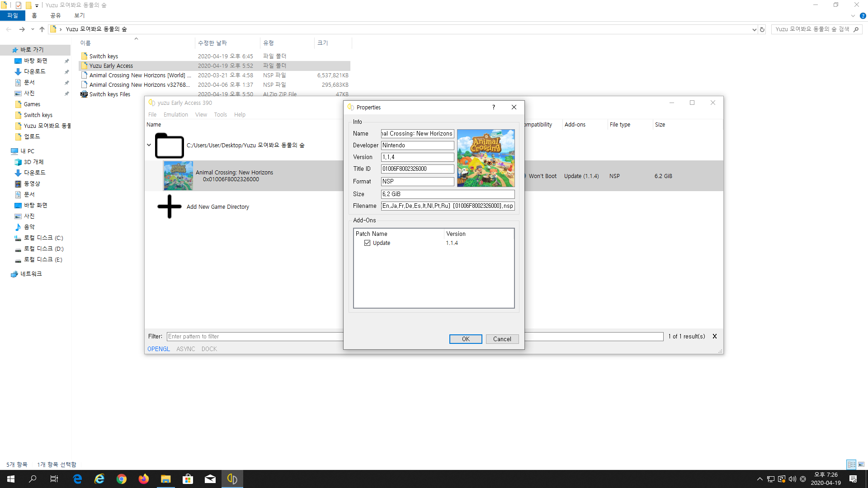This screenshot has width=868, height=488.
Task: Click the Animal Crossing game thumbnail in list
Action: (178, 176)
